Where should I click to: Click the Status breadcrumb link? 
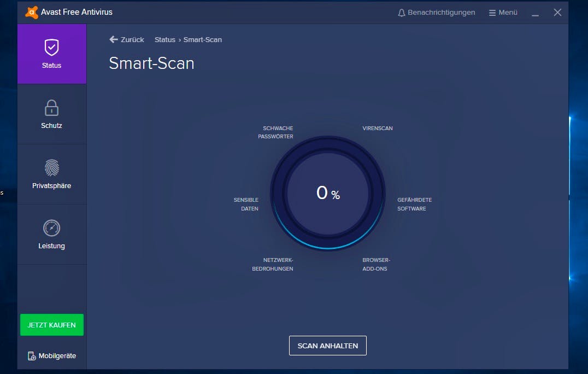tap(164, 39)
